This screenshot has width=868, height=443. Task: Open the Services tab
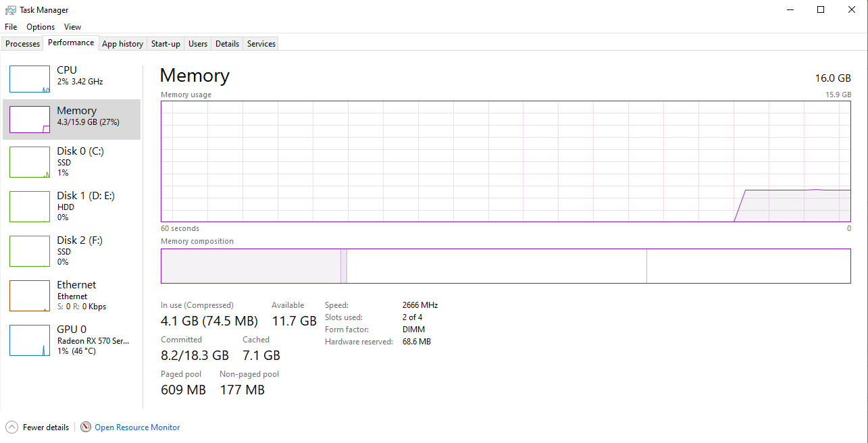point(261,44)
